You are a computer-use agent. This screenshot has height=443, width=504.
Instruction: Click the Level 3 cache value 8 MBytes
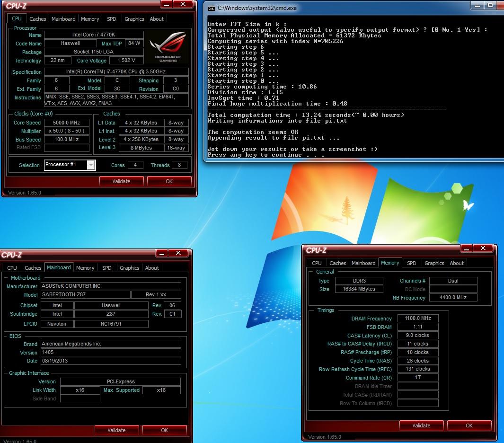tap(141, 148)
